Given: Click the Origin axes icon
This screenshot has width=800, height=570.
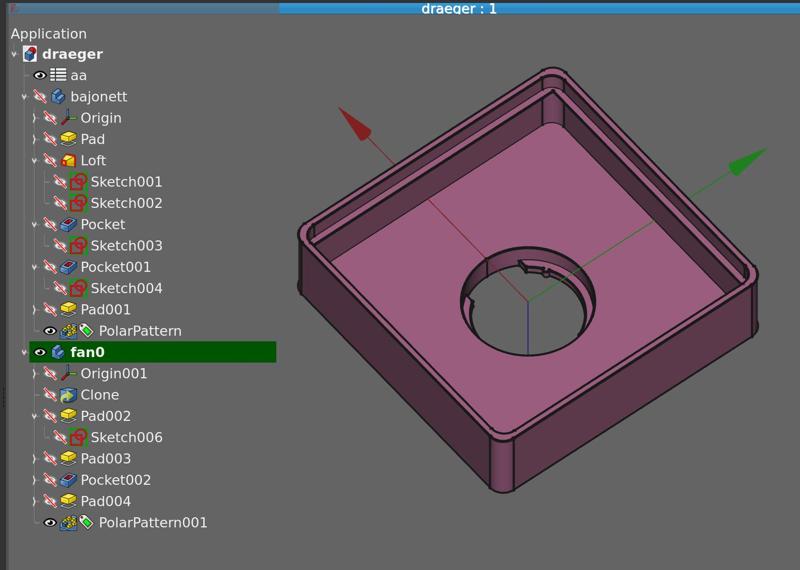Looking at the screenshot, I should tap(68, 118).
